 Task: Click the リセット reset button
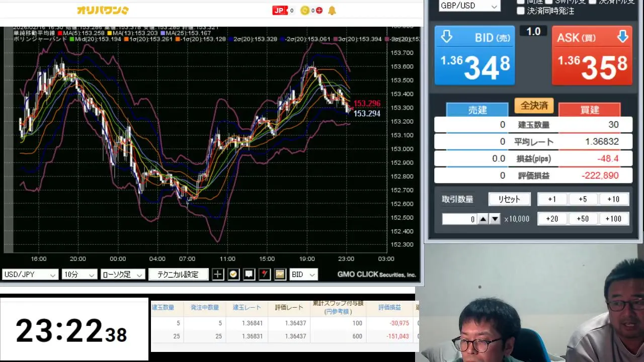(x=509, y=199)
